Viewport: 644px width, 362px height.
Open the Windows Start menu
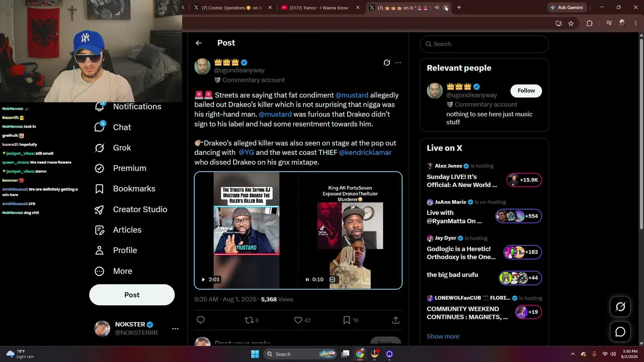click(x=255, y=354)
